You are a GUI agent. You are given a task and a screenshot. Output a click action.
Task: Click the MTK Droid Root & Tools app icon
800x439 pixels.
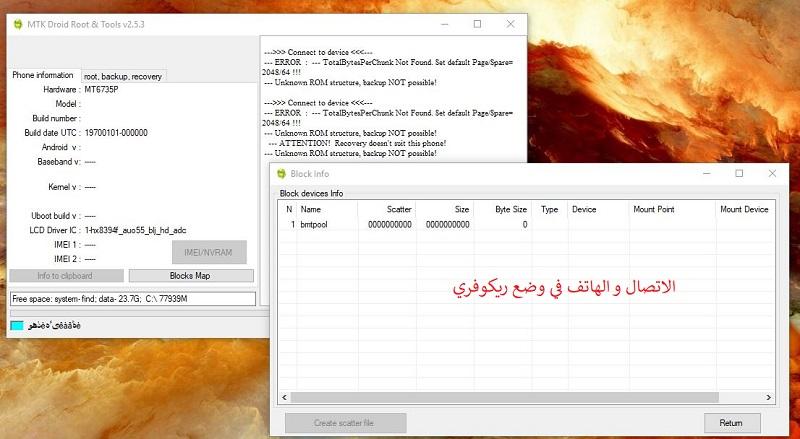pos(18,25)
